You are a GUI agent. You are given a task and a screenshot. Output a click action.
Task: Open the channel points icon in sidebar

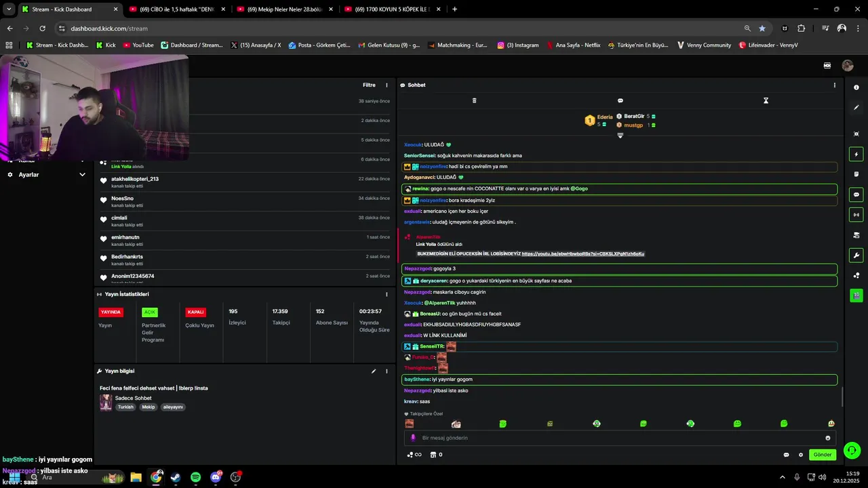(x=856, y=275)
